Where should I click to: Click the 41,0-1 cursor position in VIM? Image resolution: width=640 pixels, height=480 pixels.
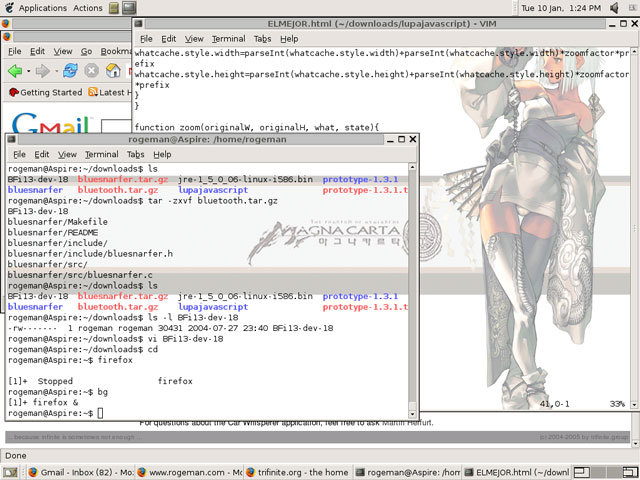pyautogui.click(x=554, y=404)
